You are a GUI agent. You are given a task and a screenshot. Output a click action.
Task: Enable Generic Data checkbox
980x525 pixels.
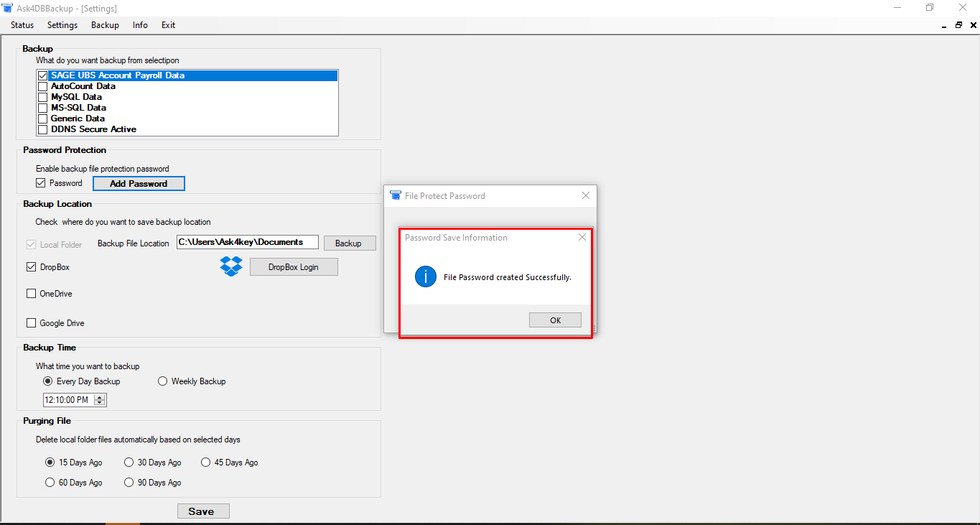[x=42, y=119]
